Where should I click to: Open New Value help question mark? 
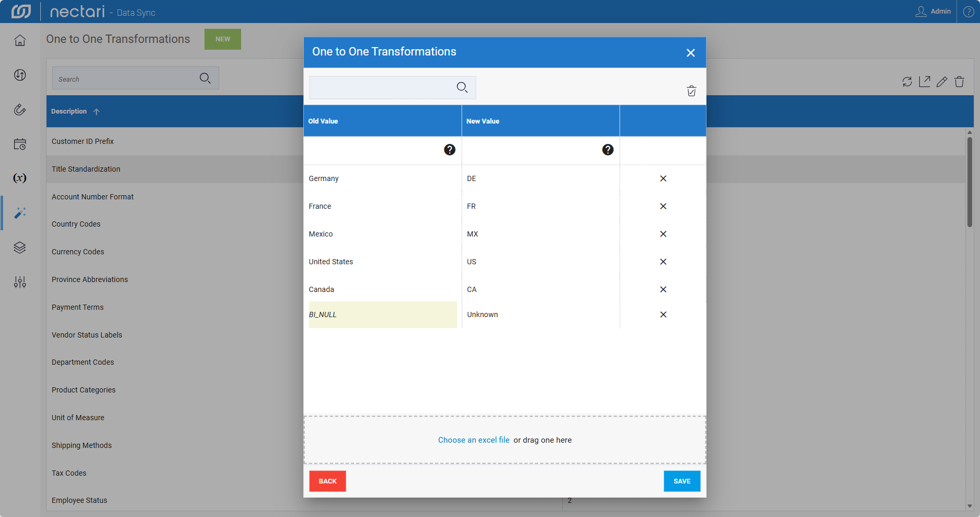(x=608, y=150)
